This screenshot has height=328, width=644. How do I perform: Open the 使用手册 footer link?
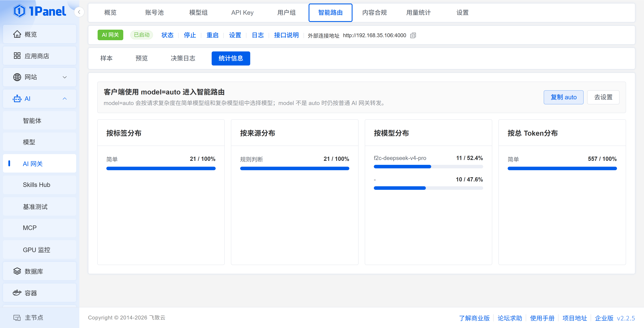pyautogui.click(x=542, y=318)
